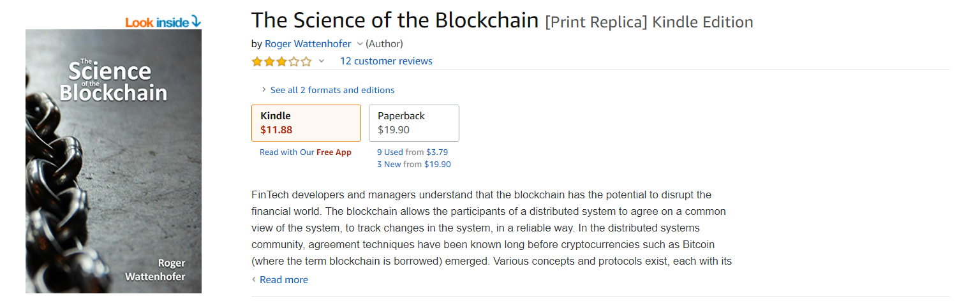Open Roger Wattenhofer author link
Viewport: 980px width, 301px height.
point(308,44)
